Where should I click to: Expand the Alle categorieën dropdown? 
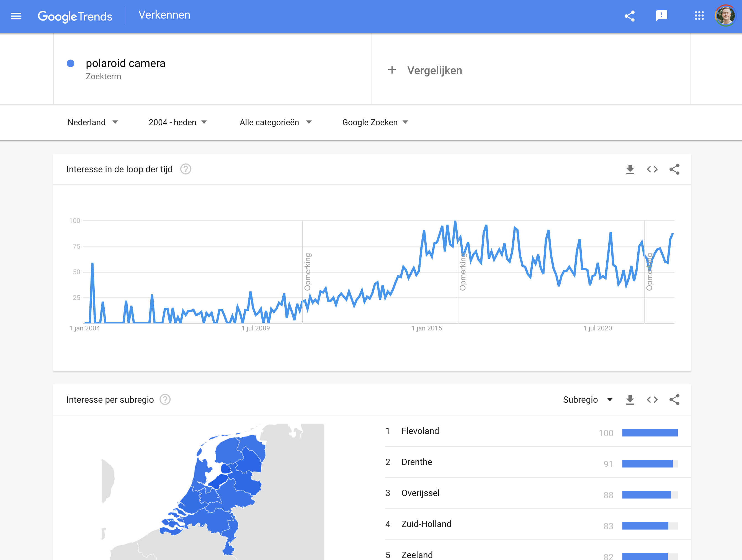click(x=276, y=122)
